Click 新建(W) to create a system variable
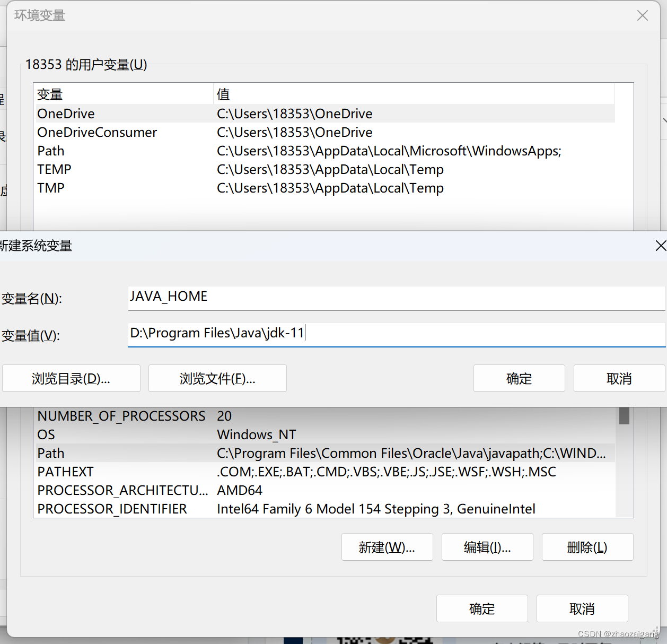This screenshot has height=644, width=667. (387, 547)
